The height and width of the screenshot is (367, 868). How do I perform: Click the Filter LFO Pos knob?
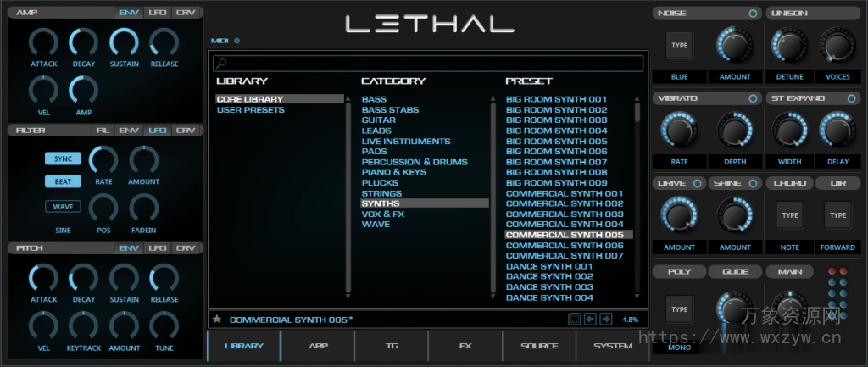pyautogui.click(x=103, y=209)
